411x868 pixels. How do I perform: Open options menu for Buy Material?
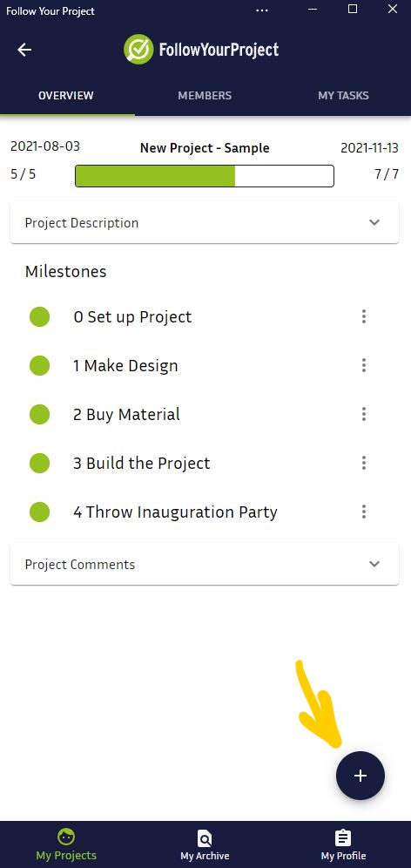coord(363,414)
